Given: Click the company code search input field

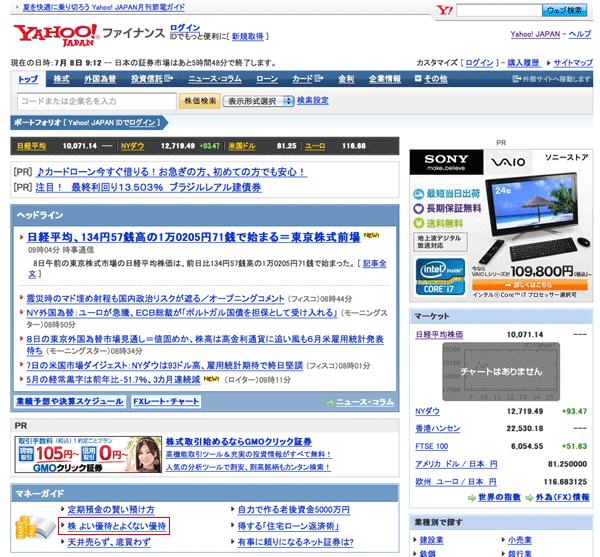Looking at the screenshot, I should coord(95,101).
